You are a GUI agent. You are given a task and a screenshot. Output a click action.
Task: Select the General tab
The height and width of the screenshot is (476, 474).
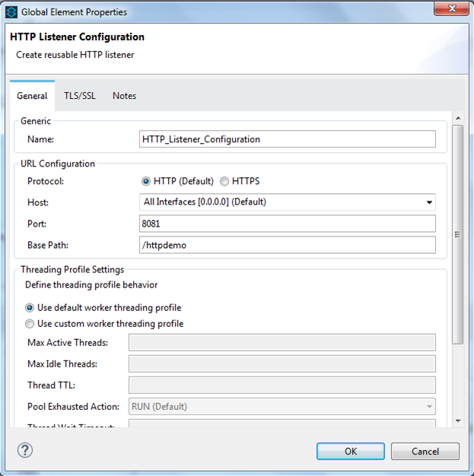click(x=32, y=96)
